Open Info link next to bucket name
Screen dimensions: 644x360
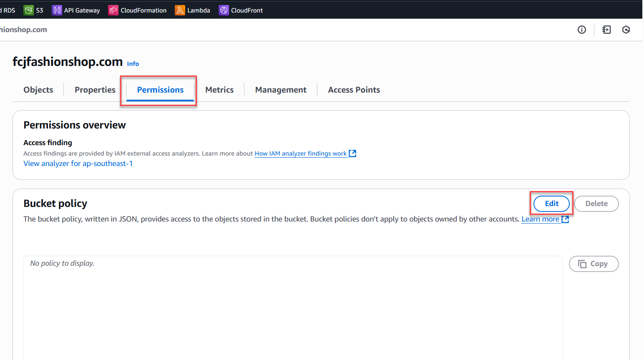click(133, 64)
